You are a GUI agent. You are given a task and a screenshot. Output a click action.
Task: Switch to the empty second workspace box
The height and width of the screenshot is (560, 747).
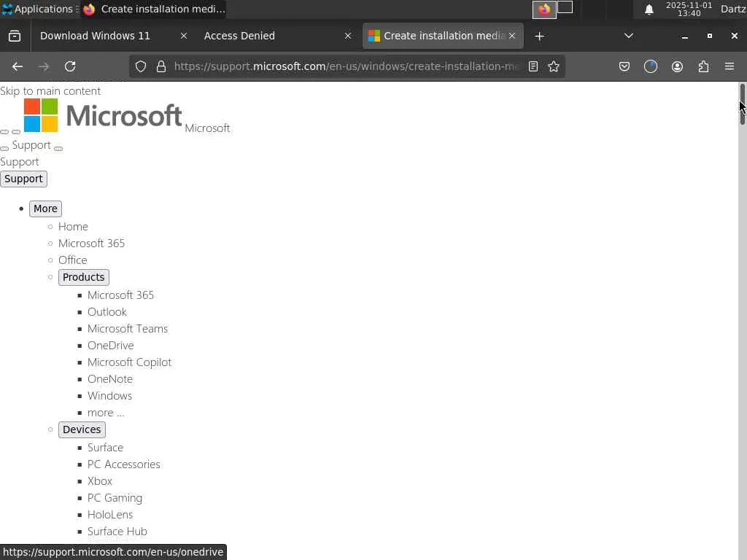point(565,7)
